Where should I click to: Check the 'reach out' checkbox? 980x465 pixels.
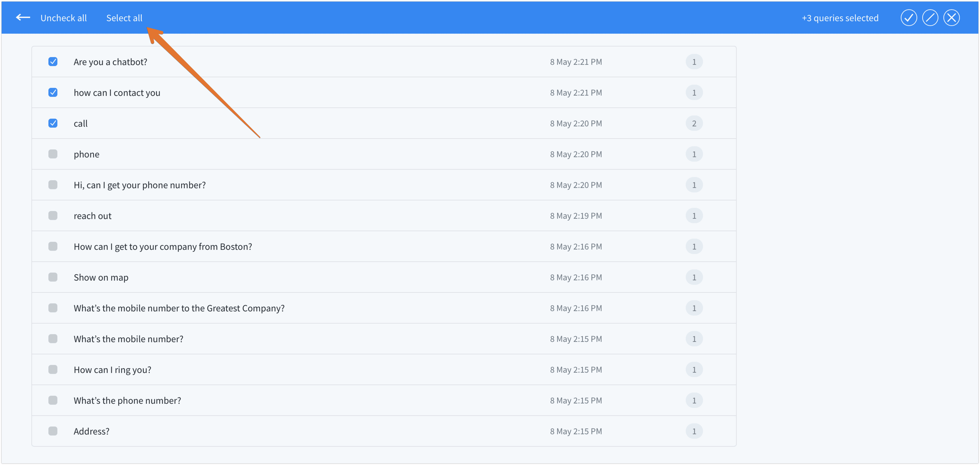click(x=53, y=216)
